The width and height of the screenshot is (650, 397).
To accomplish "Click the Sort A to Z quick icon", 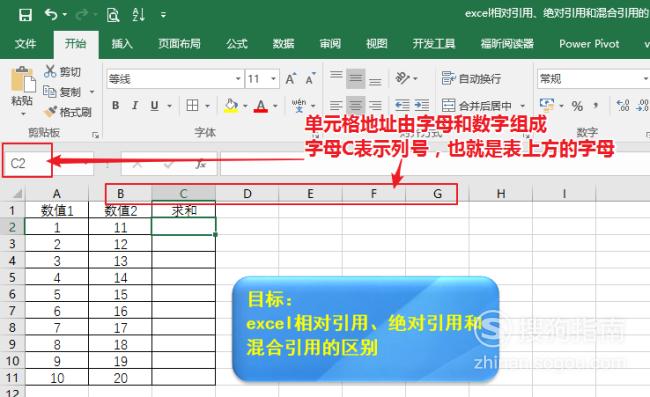I will (138, 15).
